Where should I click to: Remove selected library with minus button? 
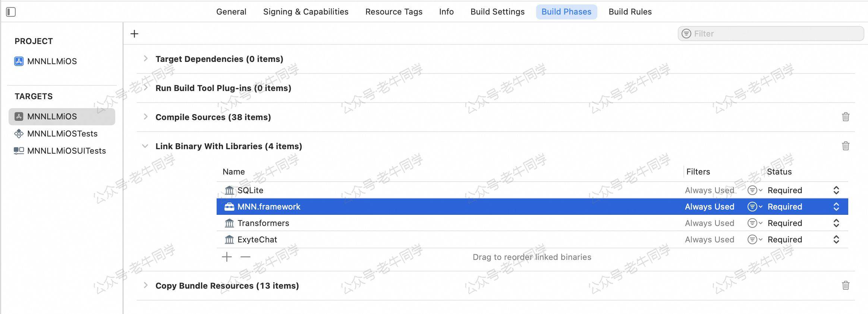click(245, 257)
